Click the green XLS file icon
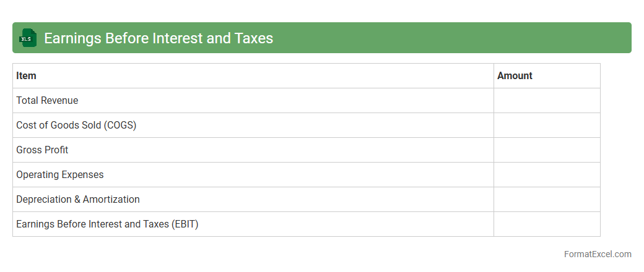This screenshot has width=644, height=272. tap(28, 38)
